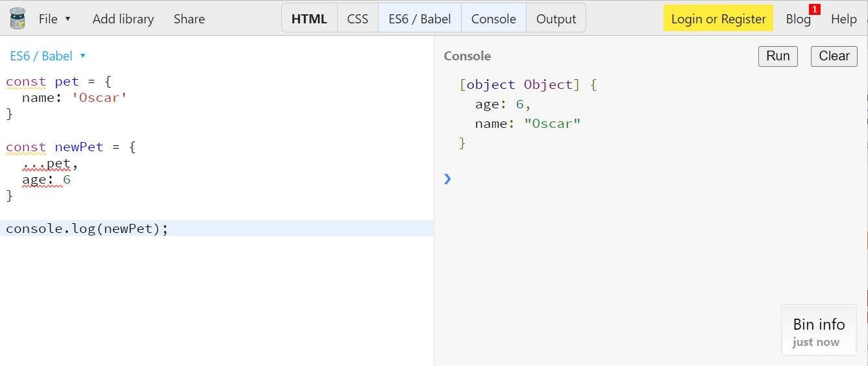Toggle the HTML panel tab
Screen dimensions: 868x366
click(309, 19)
